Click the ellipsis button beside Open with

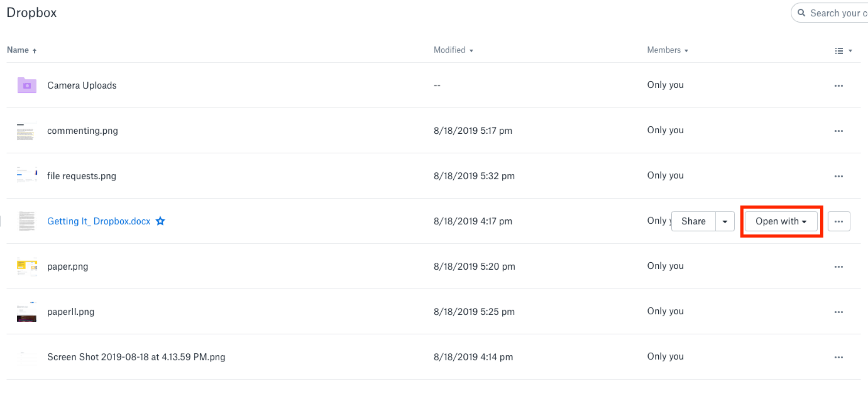click(x=838, y=221)
